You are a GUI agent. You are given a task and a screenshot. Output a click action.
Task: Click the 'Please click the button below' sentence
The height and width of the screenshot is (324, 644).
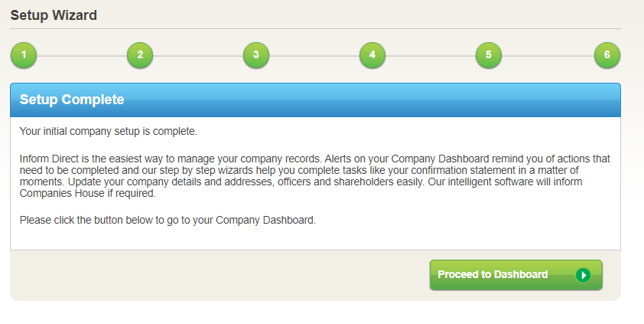click(x=168, y=221)
